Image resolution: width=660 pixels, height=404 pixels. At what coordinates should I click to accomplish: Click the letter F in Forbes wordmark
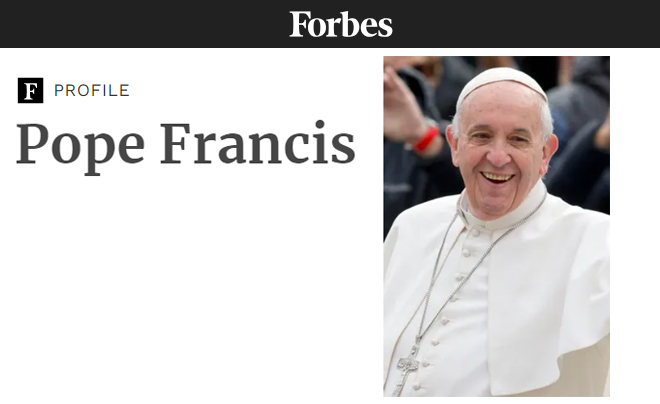point(299,24)
